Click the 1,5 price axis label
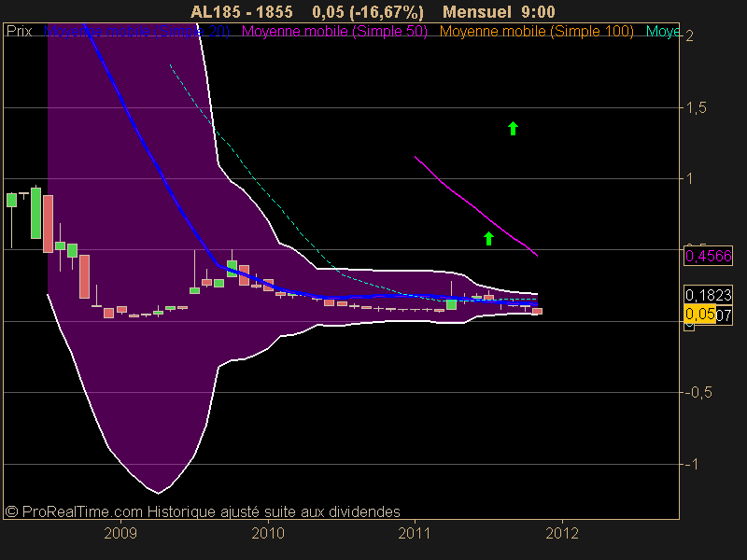This screenshot has height=560, width=747. 696,108
